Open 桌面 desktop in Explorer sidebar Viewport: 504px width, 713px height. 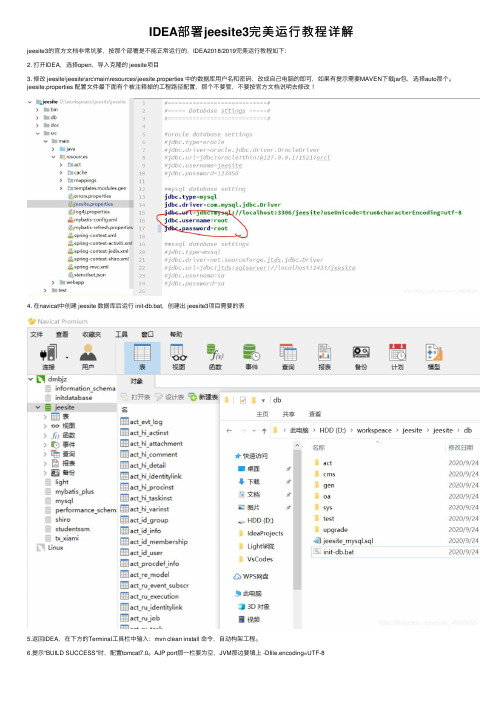coord(249,468)
